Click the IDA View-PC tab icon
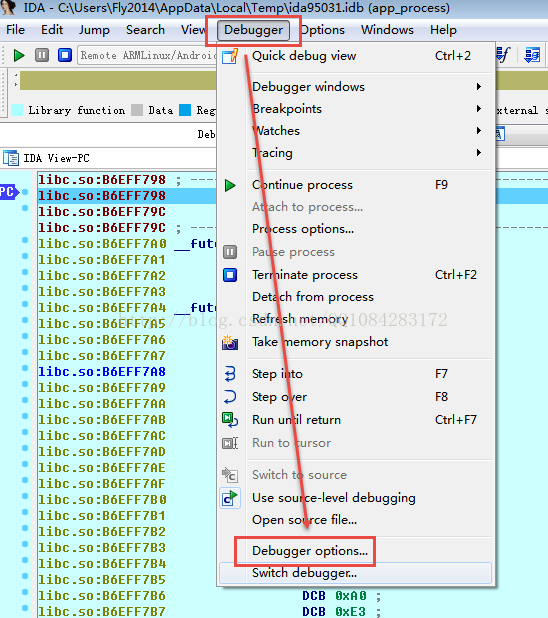Image resolution: width=548 pixels, height=618 pixels. 11,158
